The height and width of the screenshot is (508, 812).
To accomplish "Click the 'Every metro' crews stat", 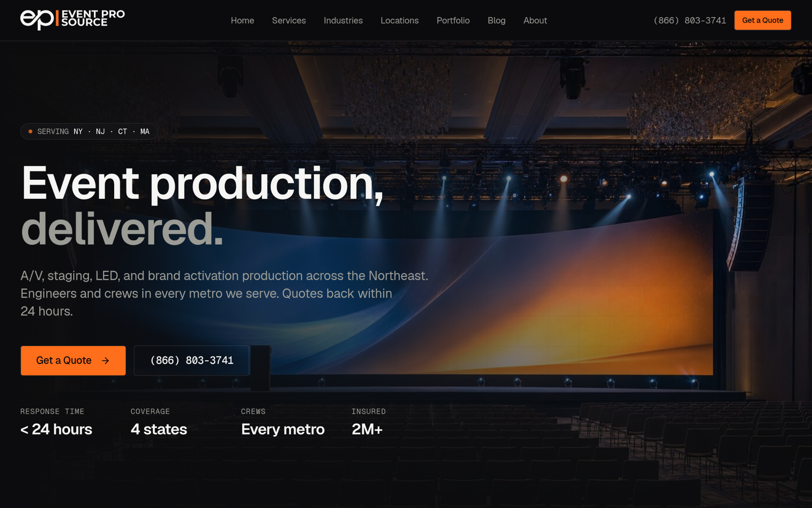I will pyautogui.click(x=283, y=429).
